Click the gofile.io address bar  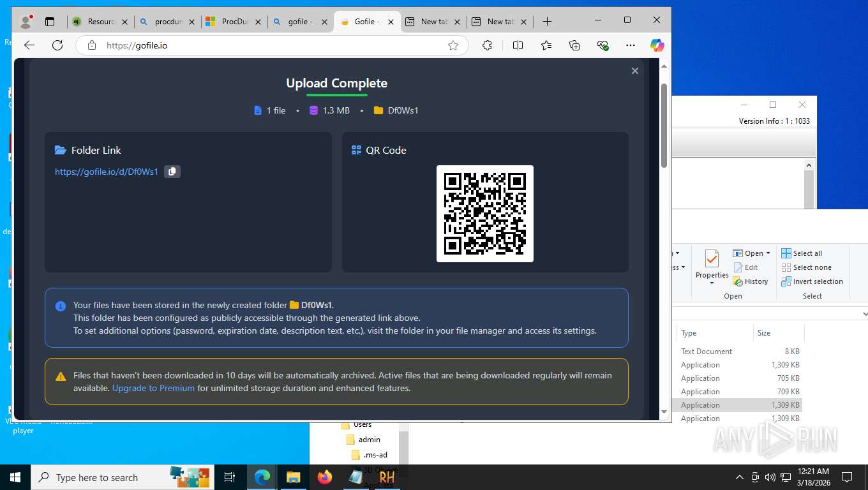(x=271, y=45)
